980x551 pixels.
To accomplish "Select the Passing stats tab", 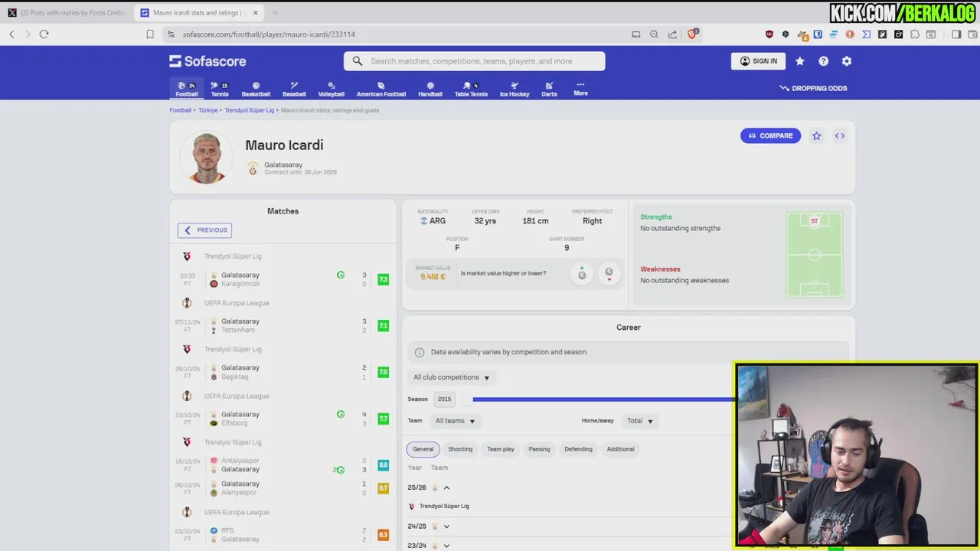I will click(x=539, y=449).
